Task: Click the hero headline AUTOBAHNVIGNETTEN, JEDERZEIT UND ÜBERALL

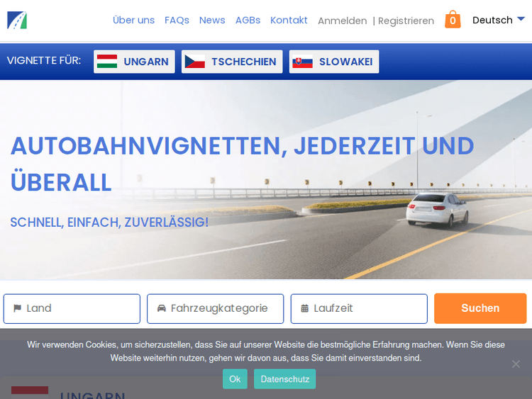Action: coord(243,164)
